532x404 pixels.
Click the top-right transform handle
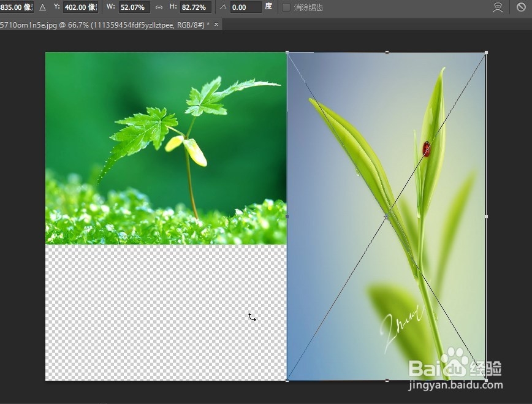click(x=486, y=53)
